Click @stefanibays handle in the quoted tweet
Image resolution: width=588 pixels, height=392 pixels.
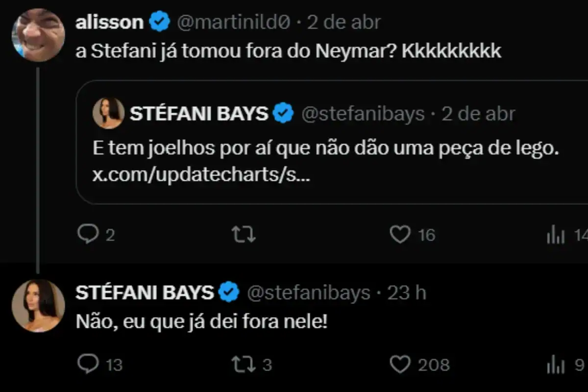coord(363,114)
